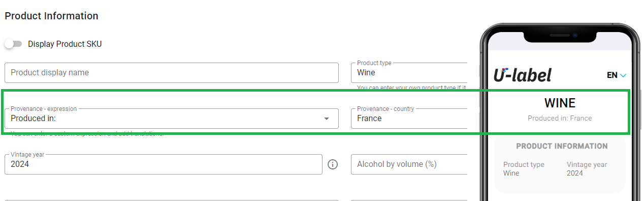The width and height of the screenshot is (644, 201).
Task: Click the U-label logo in phone preview
Action: coord(523,75)
